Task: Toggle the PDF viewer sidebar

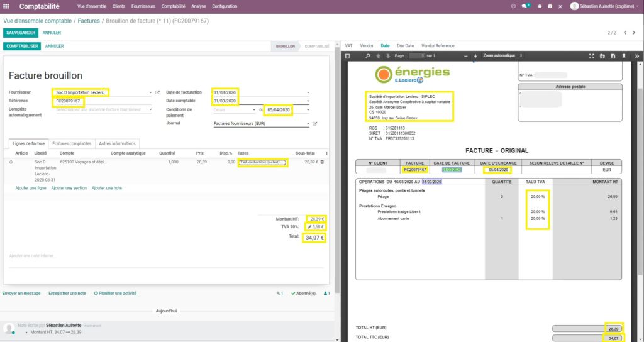Action: point(347,56)
